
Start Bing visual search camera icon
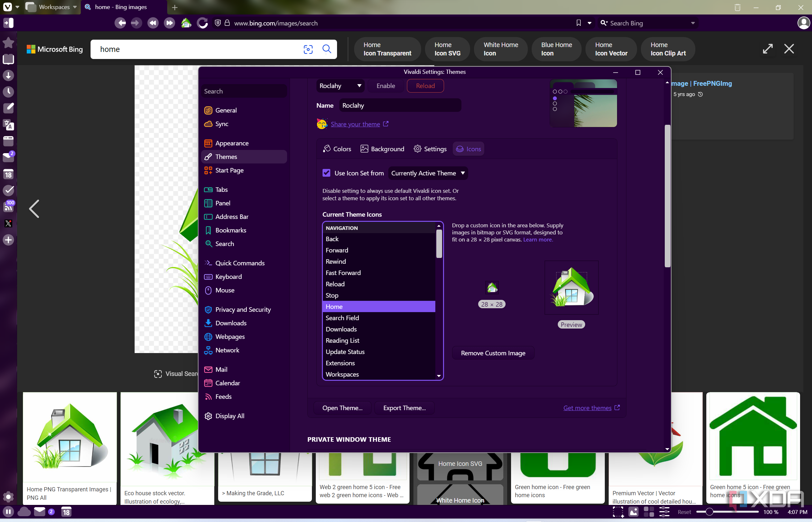(308, 49)
